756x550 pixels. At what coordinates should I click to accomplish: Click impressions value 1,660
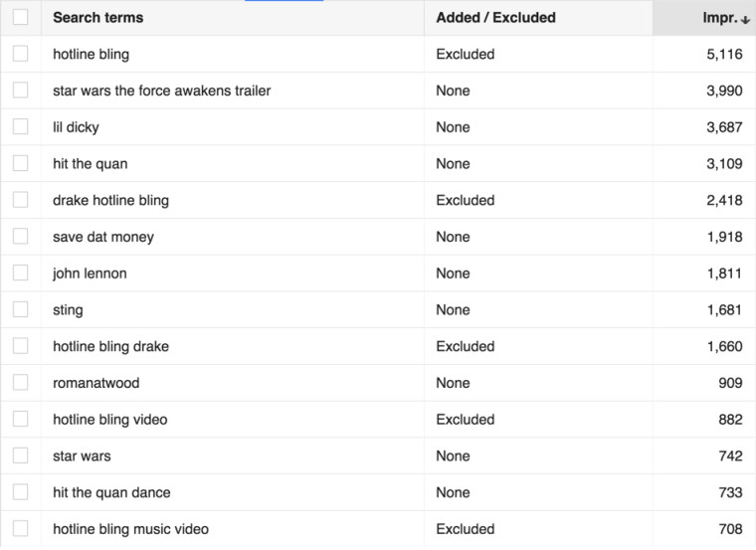[x=724, y=346]
